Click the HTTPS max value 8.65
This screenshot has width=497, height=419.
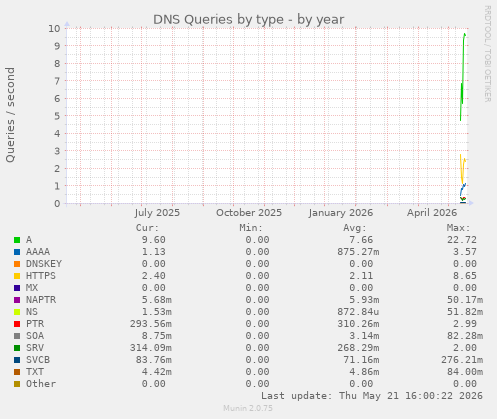coord(465,276)
